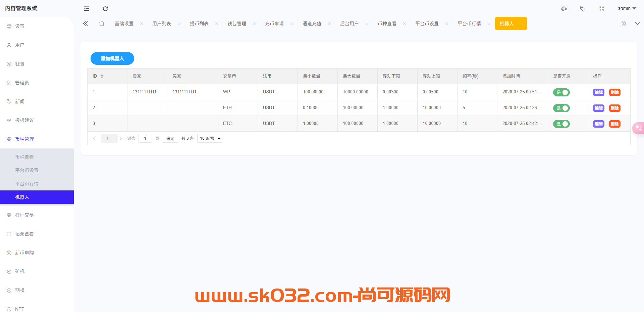Viewport: 644px width, 312px height.
Task: Switch to 用户列表 tab
Action: click(x=162, y=24)
